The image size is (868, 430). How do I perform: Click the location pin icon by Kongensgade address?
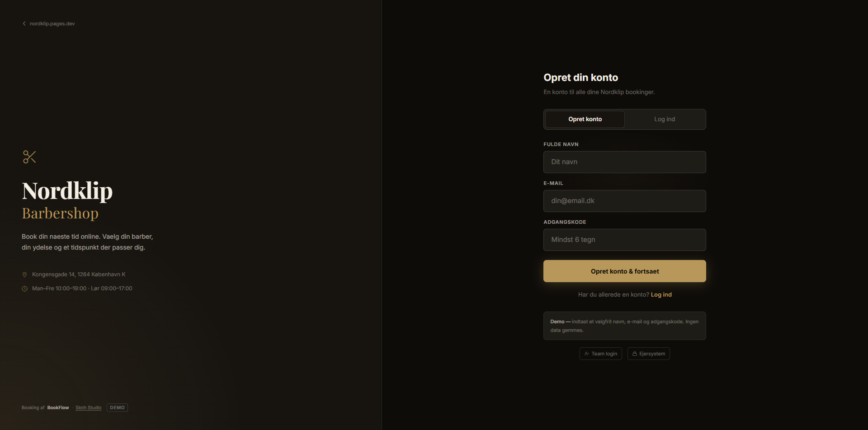click(25, 274)
